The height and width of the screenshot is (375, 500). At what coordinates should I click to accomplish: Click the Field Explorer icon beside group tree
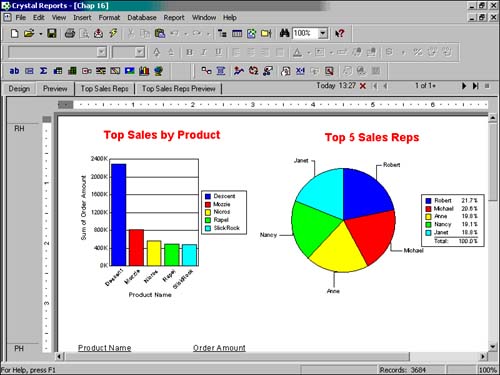237,33
